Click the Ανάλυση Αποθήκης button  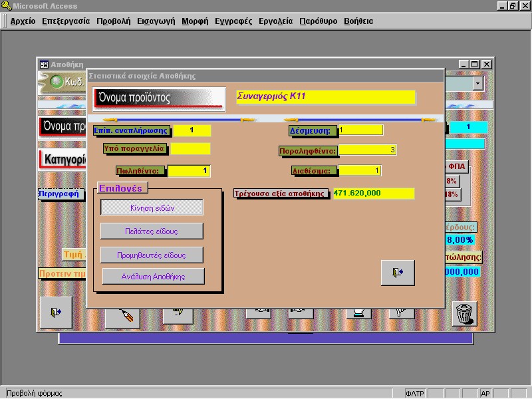(154, 277)
